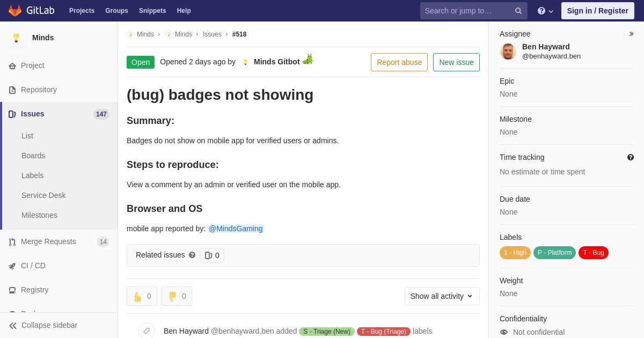
Task: Open the Help question mark dropdown
Action: (x=545, y=11)
